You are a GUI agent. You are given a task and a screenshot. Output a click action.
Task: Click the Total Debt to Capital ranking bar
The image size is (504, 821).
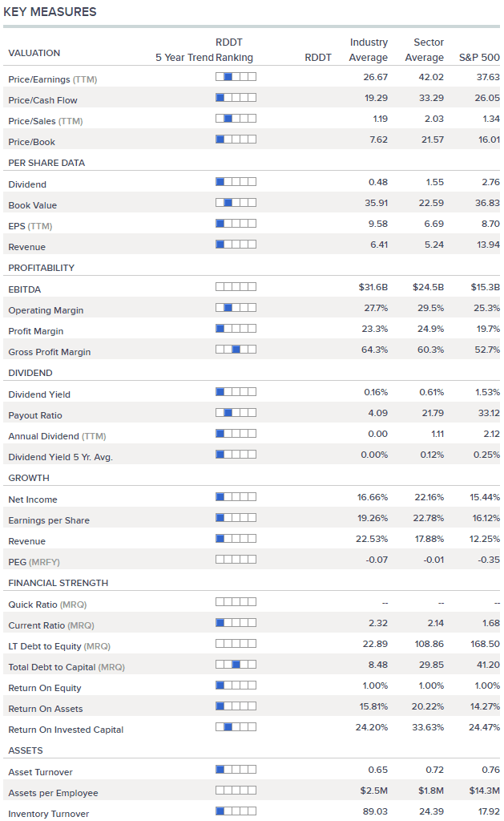(x=236, y=665)
